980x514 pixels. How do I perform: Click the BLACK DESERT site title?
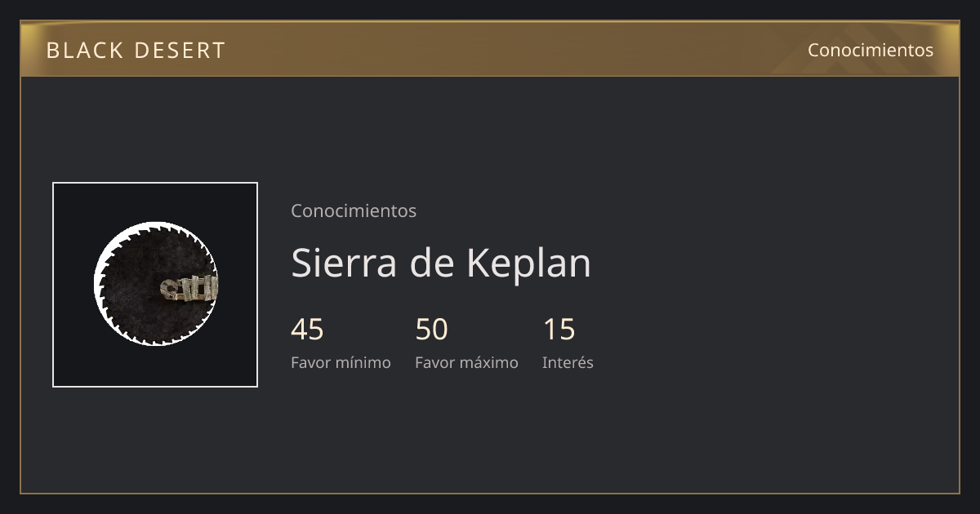(136, 51)
